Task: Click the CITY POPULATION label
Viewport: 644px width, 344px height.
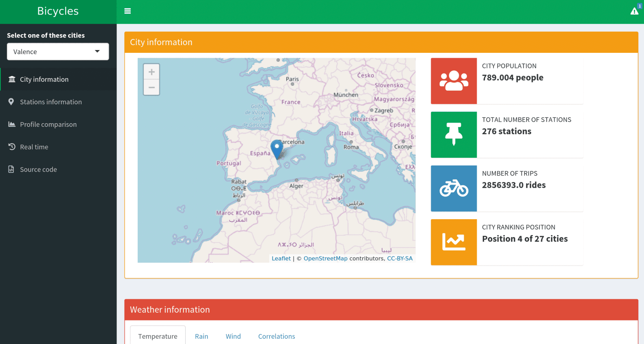Action: tap(509, 66)
